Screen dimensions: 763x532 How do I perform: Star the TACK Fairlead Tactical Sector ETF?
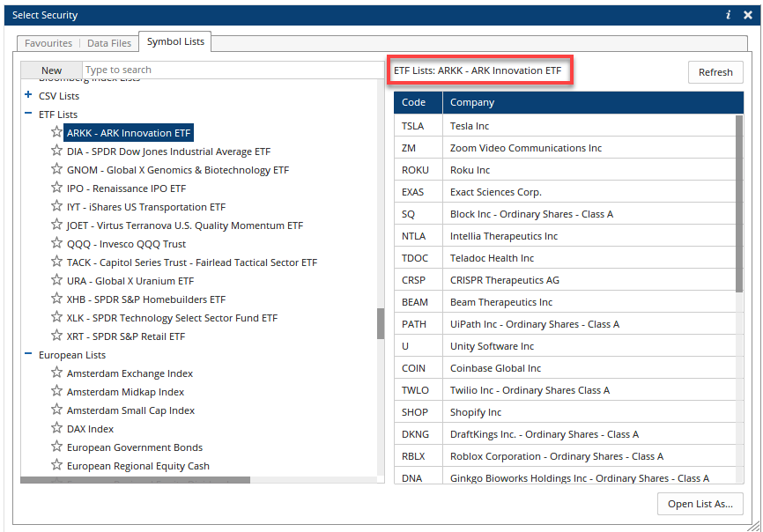tap(56, 261)
